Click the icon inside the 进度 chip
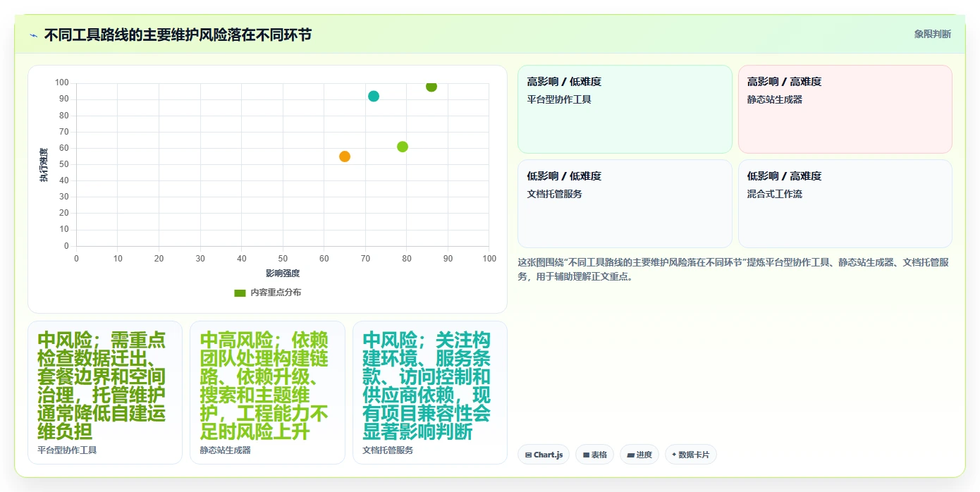 pyautogui.click(x=630, y=455)
